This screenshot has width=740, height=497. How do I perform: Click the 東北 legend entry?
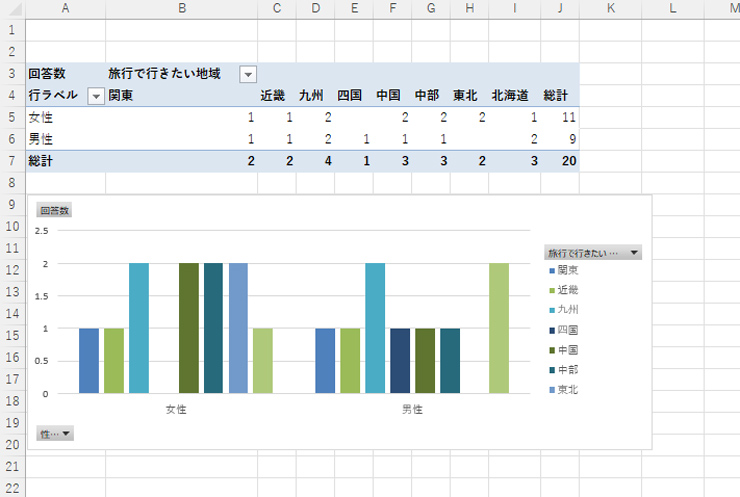pos(567,389)
